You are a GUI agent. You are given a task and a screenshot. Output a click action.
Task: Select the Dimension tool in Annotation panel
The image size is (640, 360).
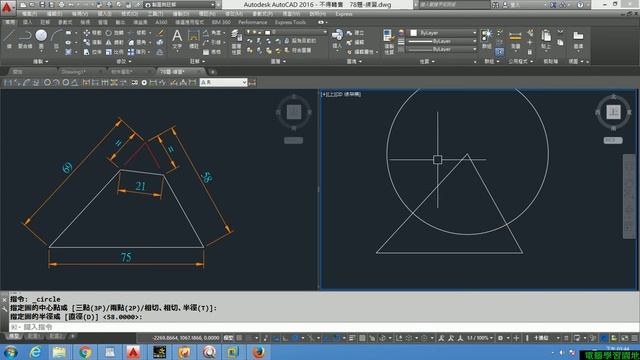[193, 39]
